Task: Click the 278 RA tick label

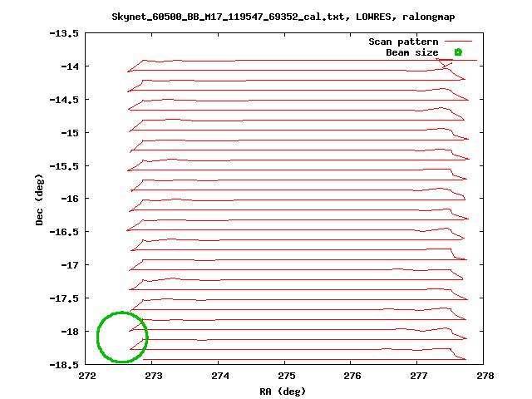Action: point(485,376)
